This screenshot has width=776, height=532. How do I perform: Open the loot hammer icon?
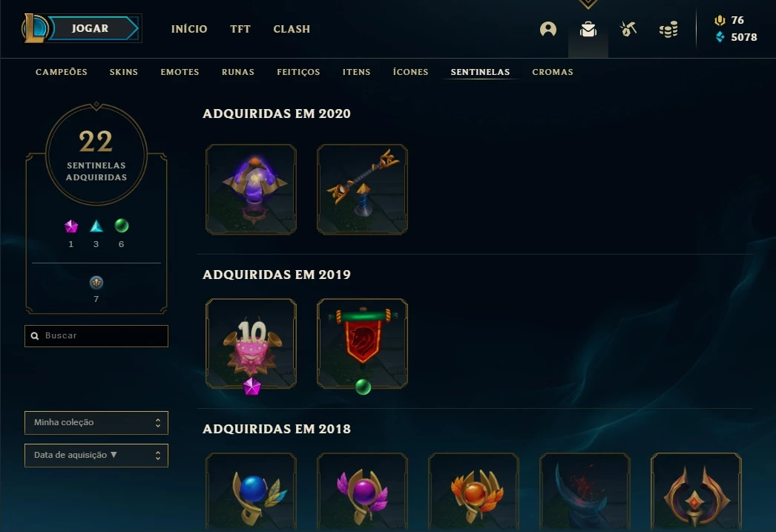pyautogui.click(x=628, y=29)
